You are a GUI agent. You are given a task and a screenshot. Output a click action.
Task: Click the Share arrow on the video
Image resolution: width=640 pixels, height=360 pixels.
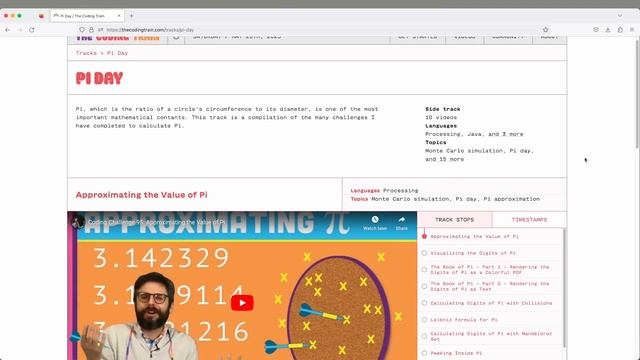click(402, 219)
